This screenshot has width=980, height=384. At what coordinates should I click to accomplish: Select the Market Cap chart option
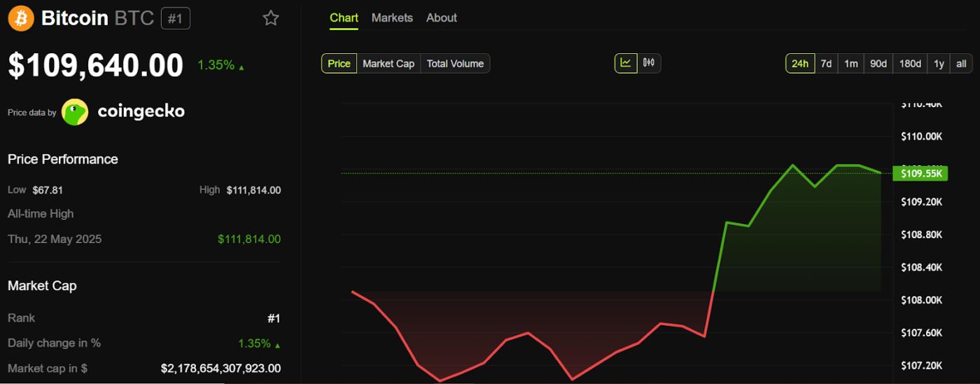tap(388, 63)
